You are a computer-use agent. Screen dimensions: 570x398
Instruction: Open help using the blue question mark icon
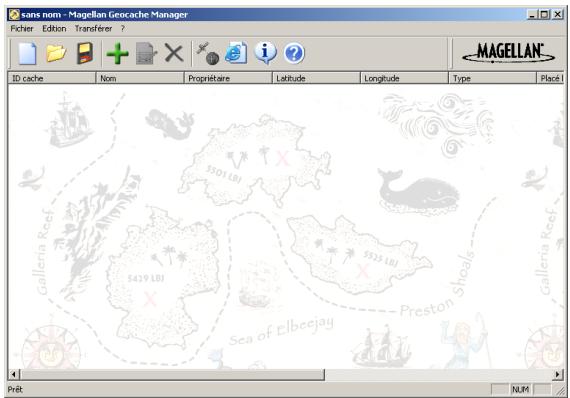[x=294, y=53]
